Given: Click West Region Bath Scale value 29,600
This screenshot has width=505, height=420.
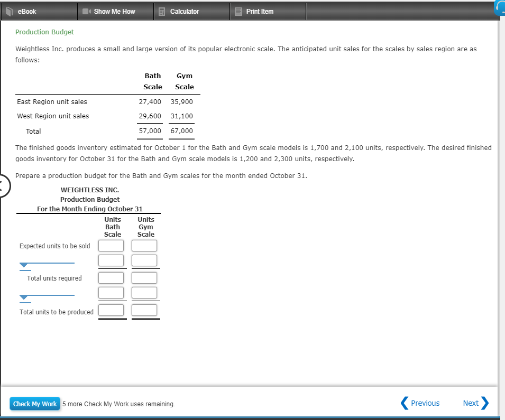Looking at the screenshot, I should coord(150,116).
